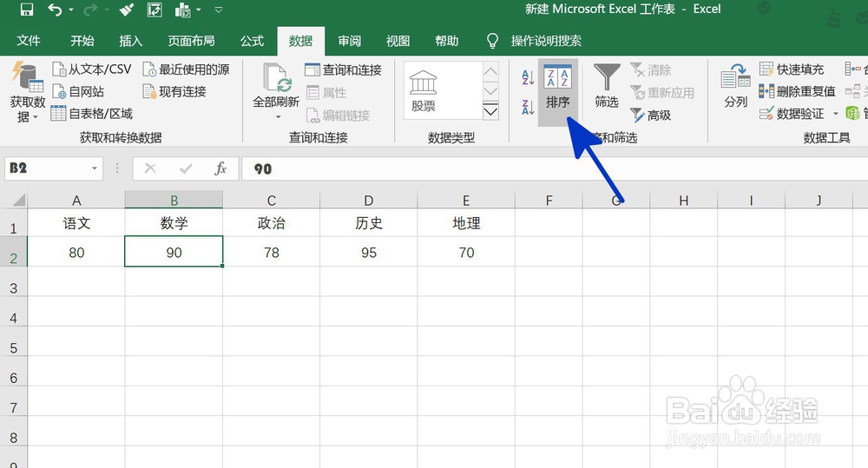Viewport: 868px width, 468px height.
Task: Open the 页面布局 ribbon tab
Action: [192, 41]
